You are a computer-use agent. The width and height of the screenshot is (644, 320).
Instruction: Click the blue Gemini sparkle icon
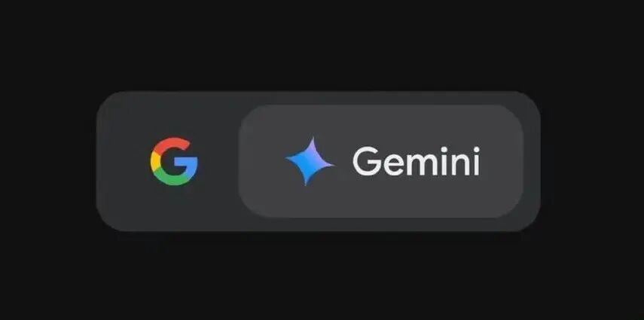point(310,161)
